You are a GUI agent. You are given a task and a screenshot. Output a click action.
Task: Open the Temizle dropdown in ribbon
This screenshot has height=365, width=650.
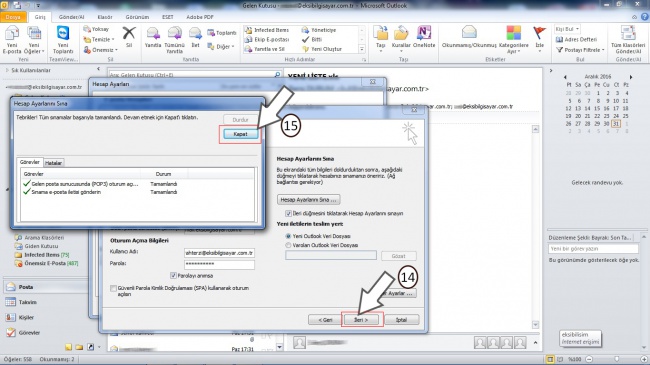pyautogui.click(x=99, y=39)
